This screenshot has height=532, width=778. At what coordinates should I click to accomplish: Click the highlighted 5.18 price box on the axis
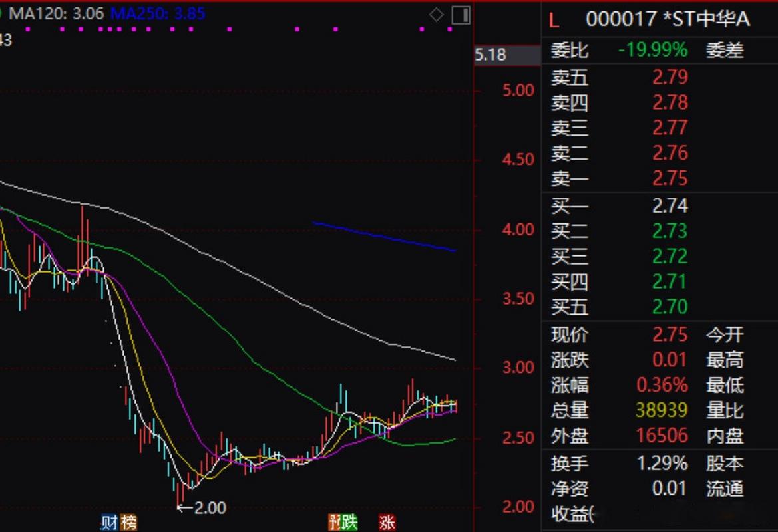(x=507, y=55)
